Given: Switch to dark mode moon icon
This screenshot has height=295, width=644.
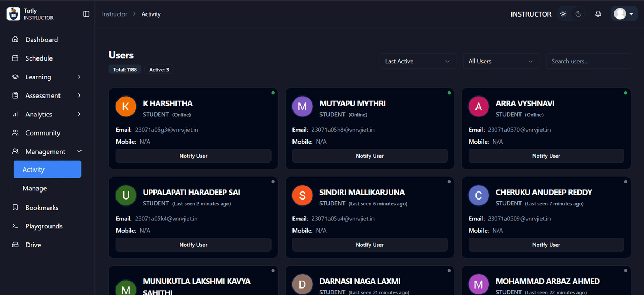Looking at the screenshot, I should (579, 14).
